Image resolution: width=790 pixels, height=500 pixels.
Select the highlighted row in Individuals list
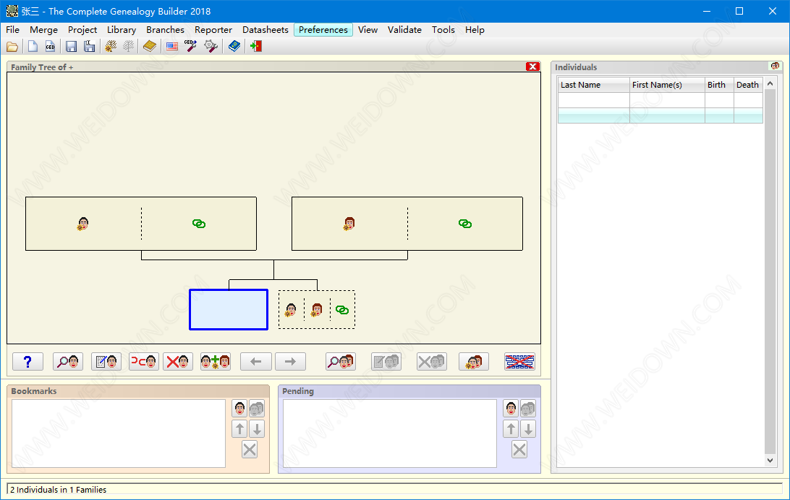(660, 115)
